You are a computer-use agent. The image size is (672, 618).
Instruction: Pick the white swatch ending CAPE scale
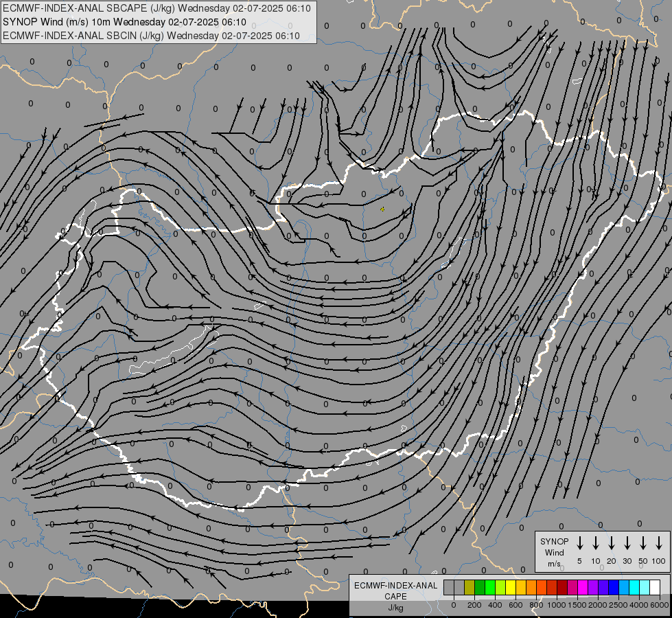[x=654, y=587]
